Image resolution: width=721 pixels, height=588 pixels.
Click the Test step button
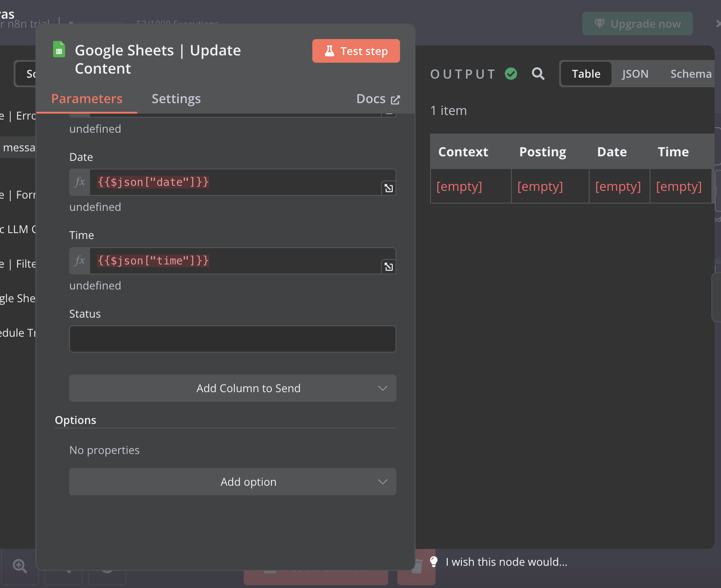point(356,51)
